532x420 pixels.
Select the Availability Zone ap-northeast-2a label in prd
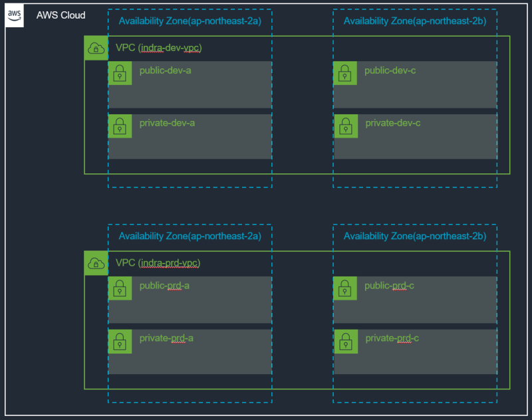point(190,236)
